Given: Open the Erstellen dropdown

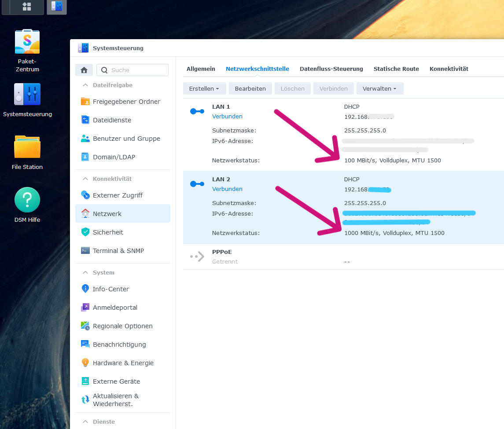Looking at the screenshot, I should 204,88.
